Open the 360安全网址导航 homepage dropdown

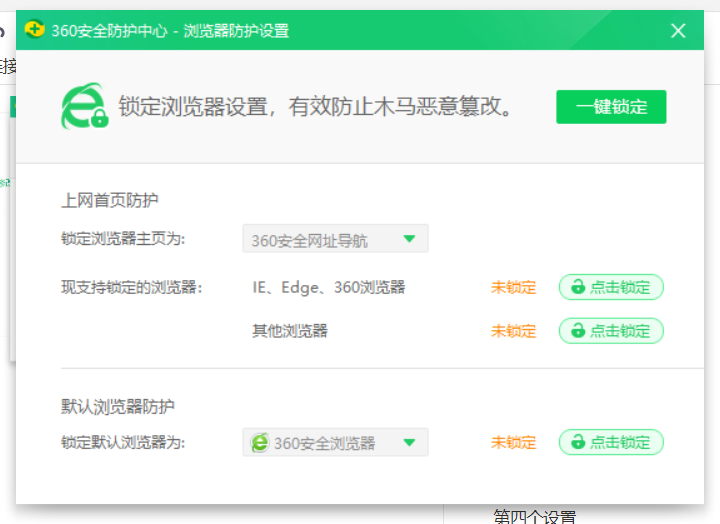[x=335, y=239]
